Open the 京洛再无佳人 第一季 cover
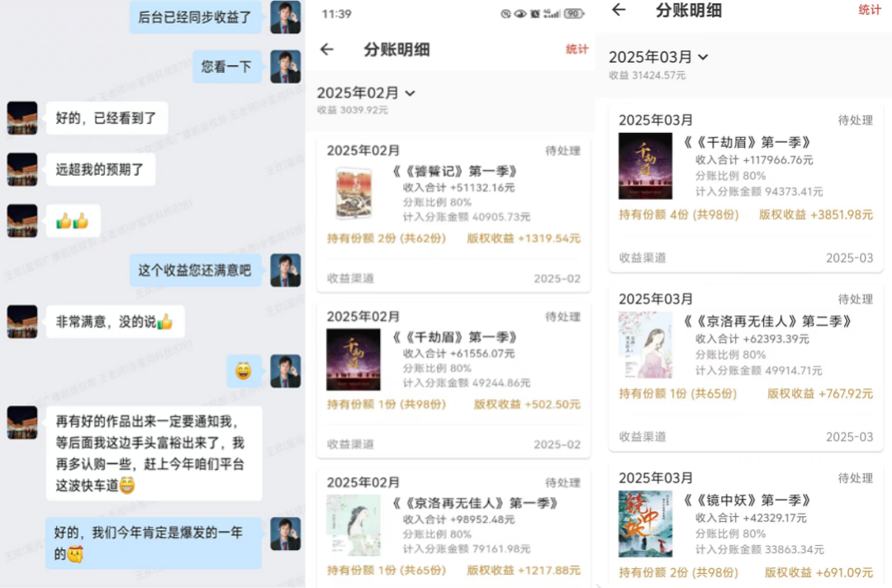Image resolution: width=892 pixels, height=588 pixels. click(x=353, y=525)
